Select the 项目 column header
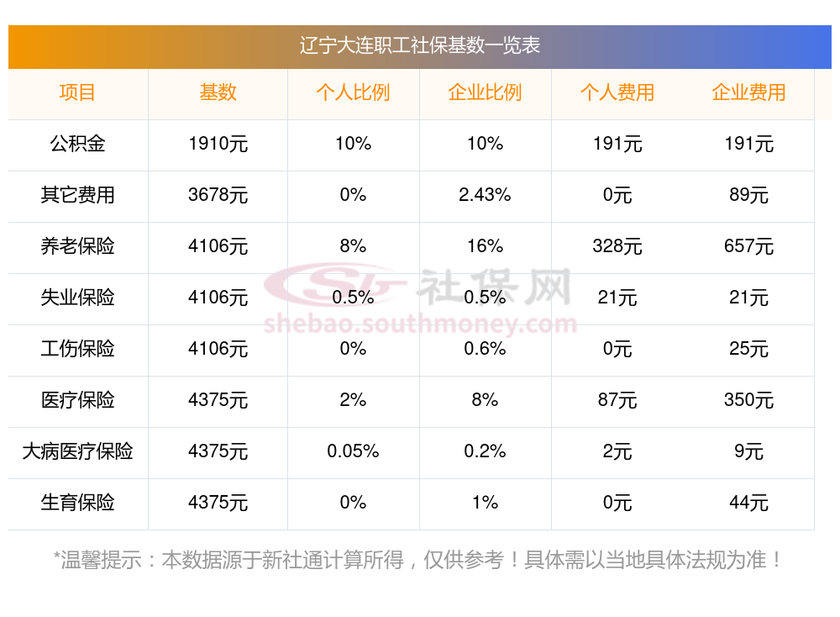This screenshot has height=617, width=840. pos(78,92)
